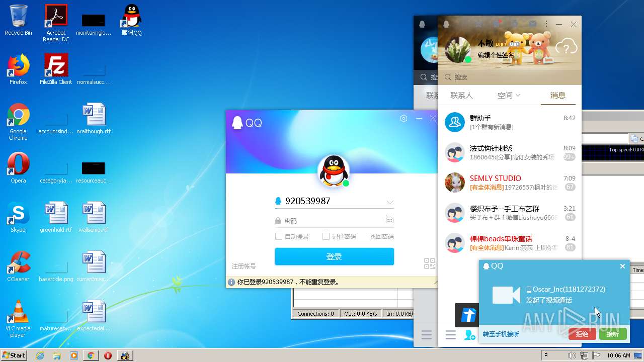The height and width of the screenshot is (362, 644).
Task: Click the Chrome taskbar icon
Action: point(91,355)
